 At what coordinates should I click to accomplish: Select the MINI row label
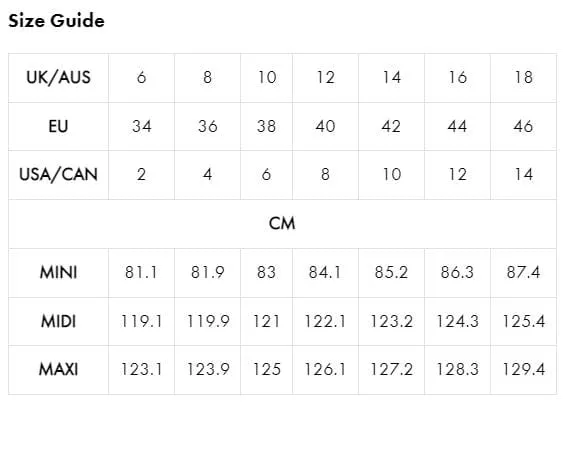click(x=58, y=272)
